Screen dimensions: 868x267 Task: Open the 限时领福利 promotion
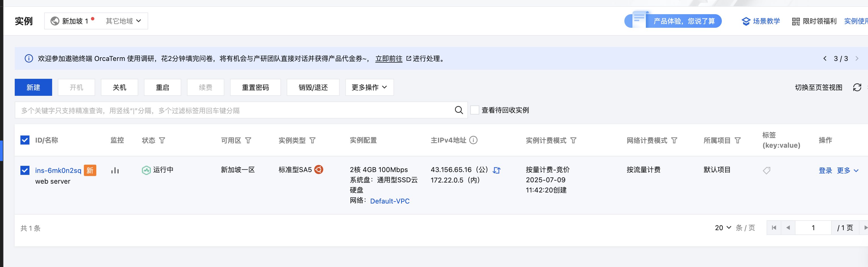[x=820, y=21]
